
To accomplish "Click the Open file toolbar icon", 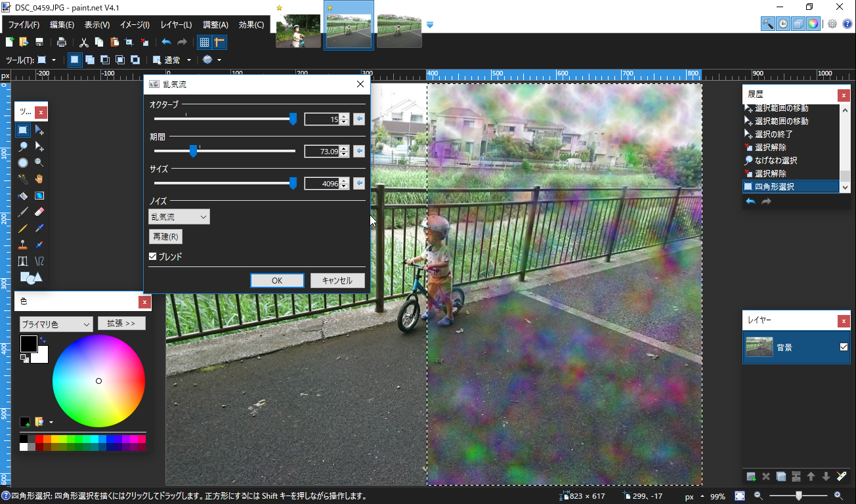I will tap(24, 42).
